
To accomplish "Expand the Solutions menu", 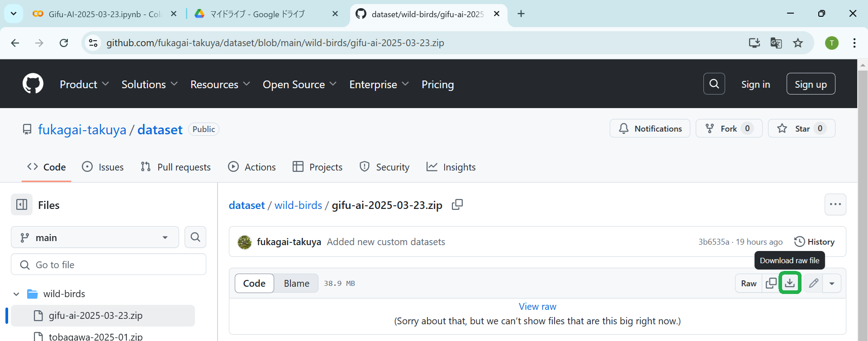I will pyautogui.click(x=149, y=84).
